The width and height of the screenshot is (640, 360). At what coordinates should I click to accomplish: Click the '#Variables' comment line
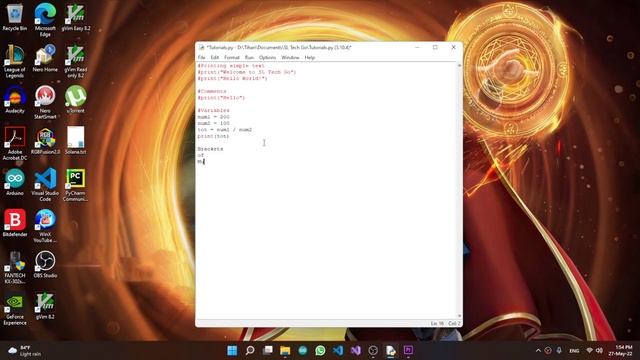pyautogui.click(x=213, y=111)
